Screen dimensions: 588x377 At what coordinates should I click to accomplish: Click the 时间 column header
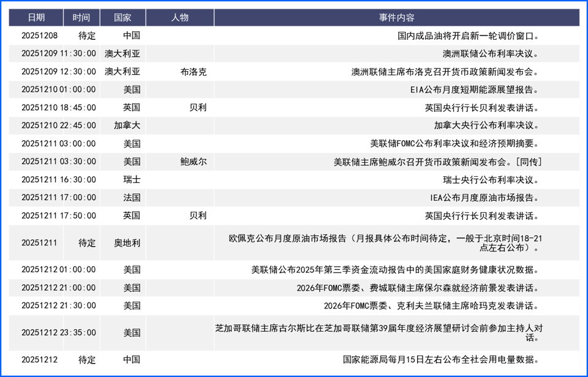pos(82,17)
